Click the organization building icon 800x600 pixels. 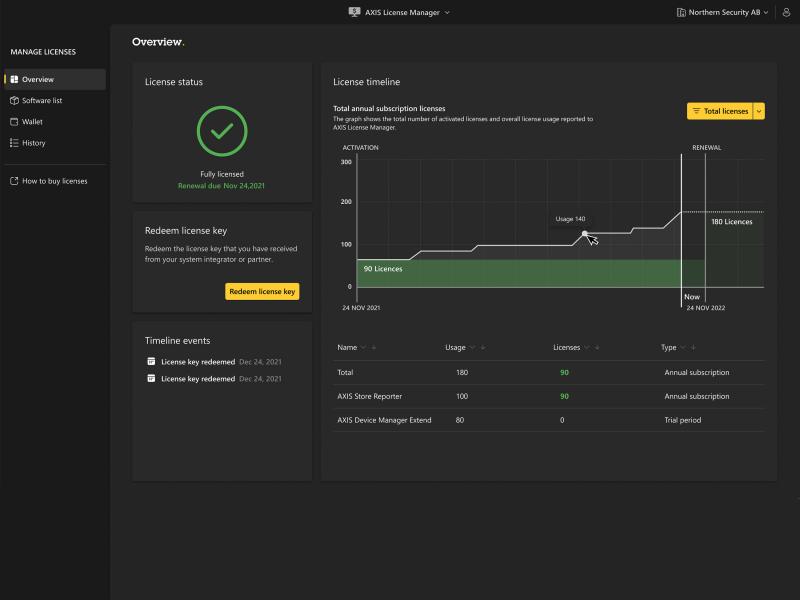point(681,12)
